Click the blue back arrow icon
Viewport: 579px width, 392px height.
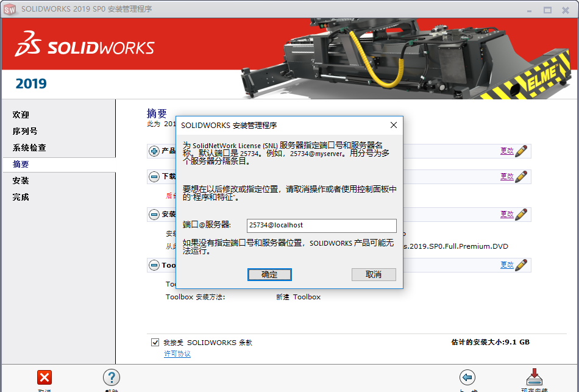[467, 377]
